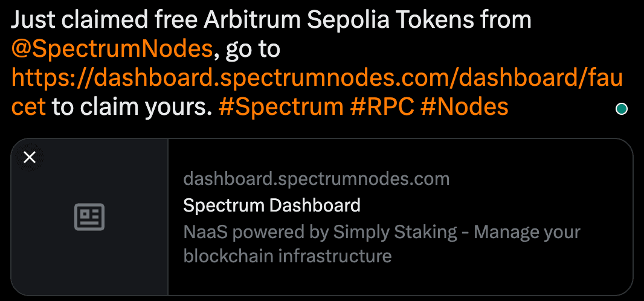Click 'blockchain infrastructure' in card description
The width and height of the screenshot is (644, 301).
pyautogui.click(x=287, y=256)
